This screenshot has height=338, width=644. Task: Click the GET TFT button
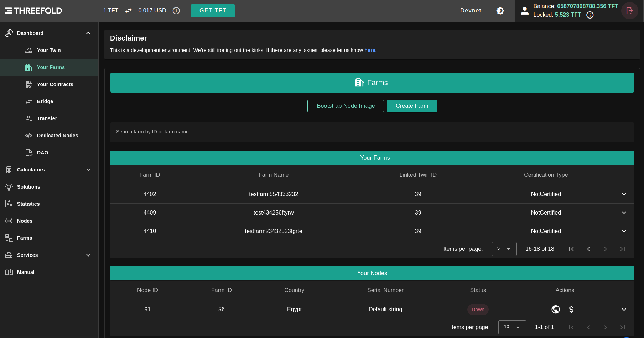213,11
